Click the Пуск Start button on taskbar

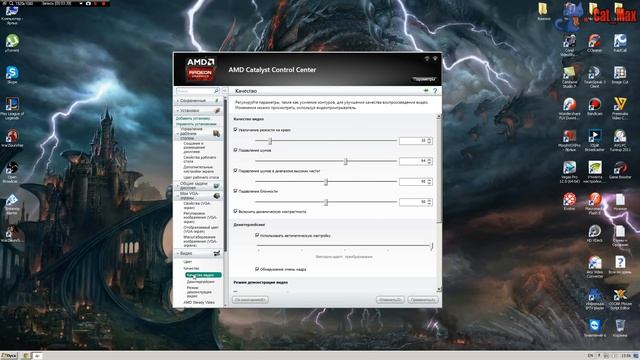(9, 356)
